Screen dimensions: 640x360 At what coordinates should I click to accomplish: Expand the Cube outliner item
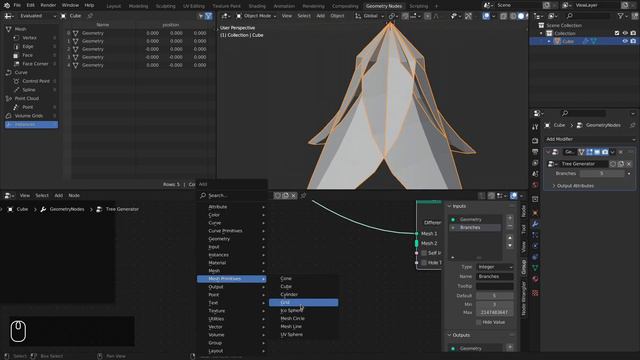[549, 41]
